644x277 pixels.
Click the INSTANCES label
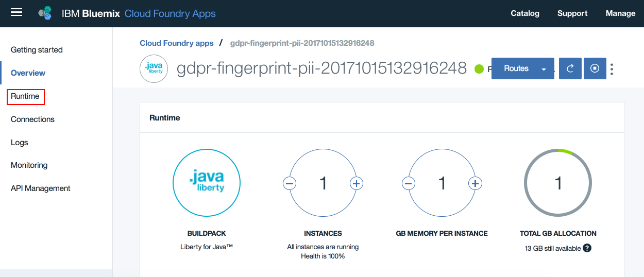tap(323, 233)
